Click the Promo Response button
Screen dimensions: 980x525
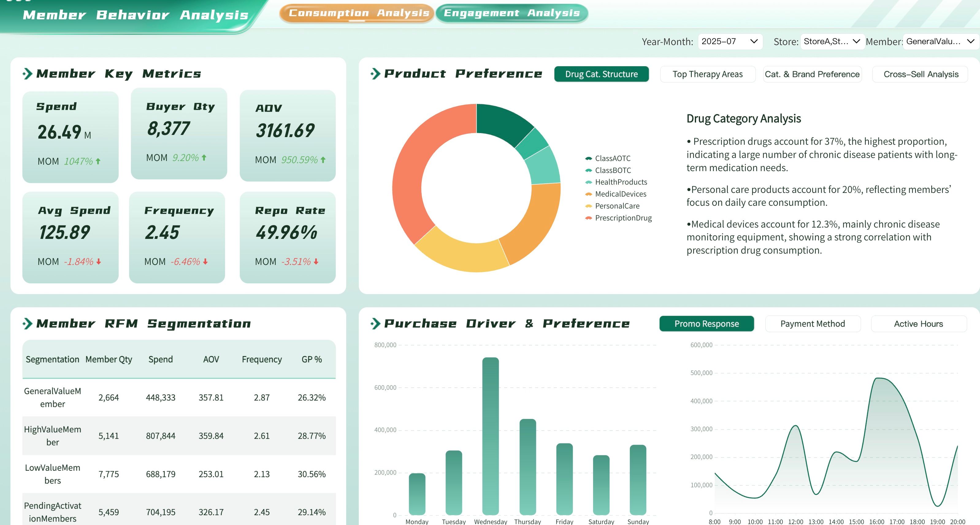pyautogui.click(x=706, y=324)
